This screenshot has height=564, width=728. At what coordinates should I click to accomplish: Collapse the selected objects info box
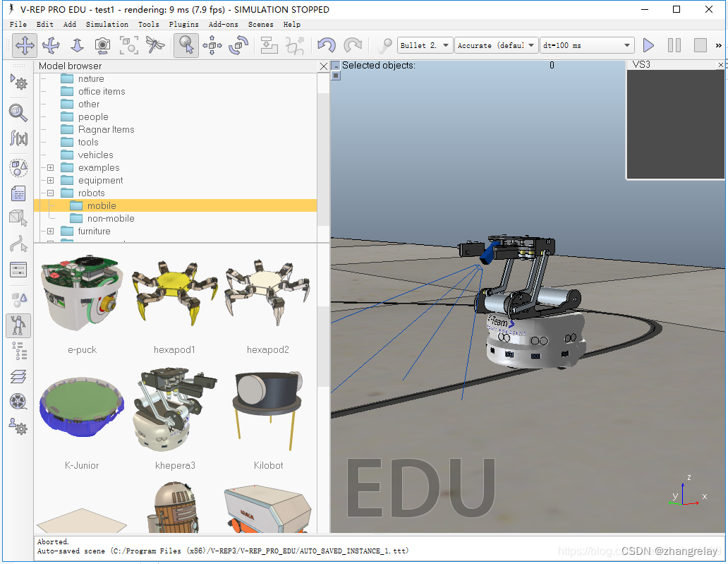(336, 66)
